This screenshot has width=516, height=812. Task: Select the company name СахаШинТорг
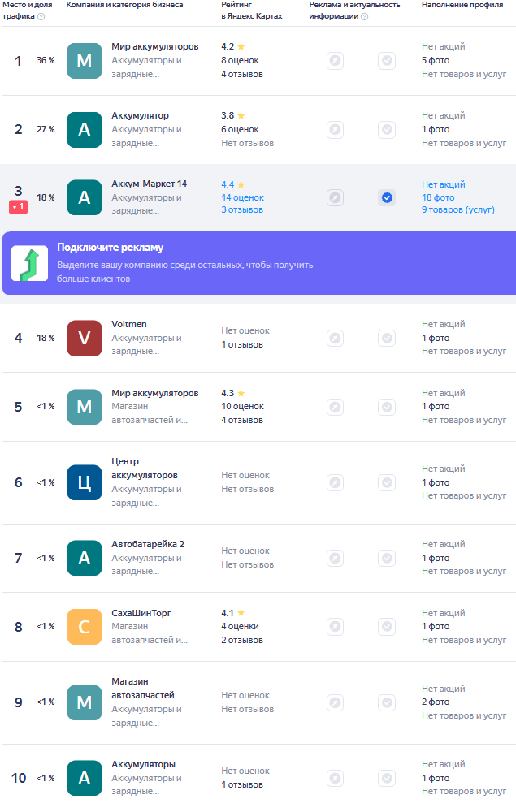(x=141, y=613)
